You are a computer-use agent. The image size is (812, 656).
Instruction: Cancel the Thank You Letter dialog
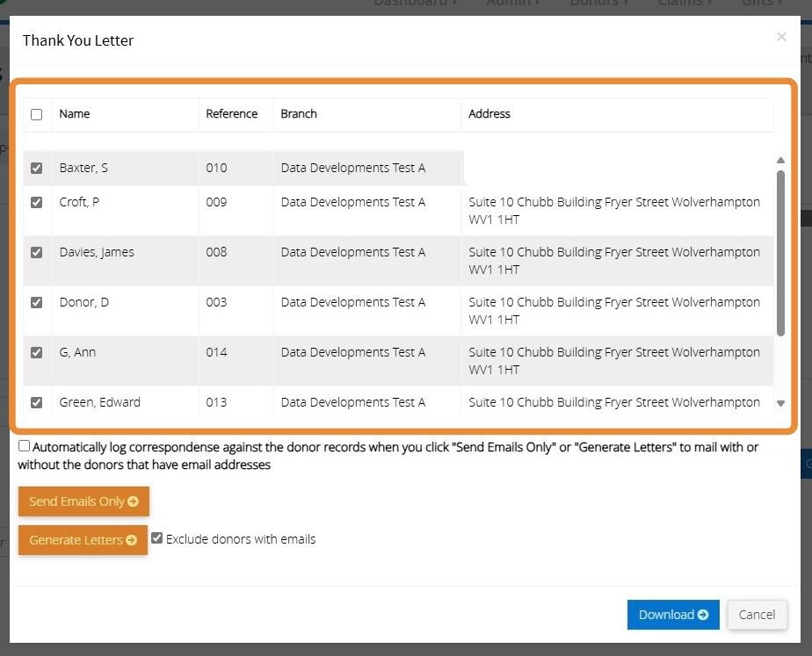(758, 615)
